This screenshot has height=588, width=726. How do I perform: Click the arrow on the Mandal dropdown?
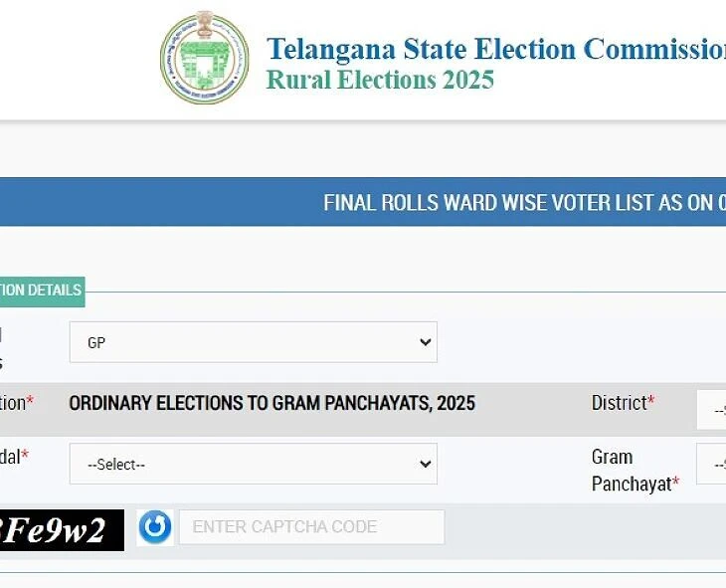[426, 464]
